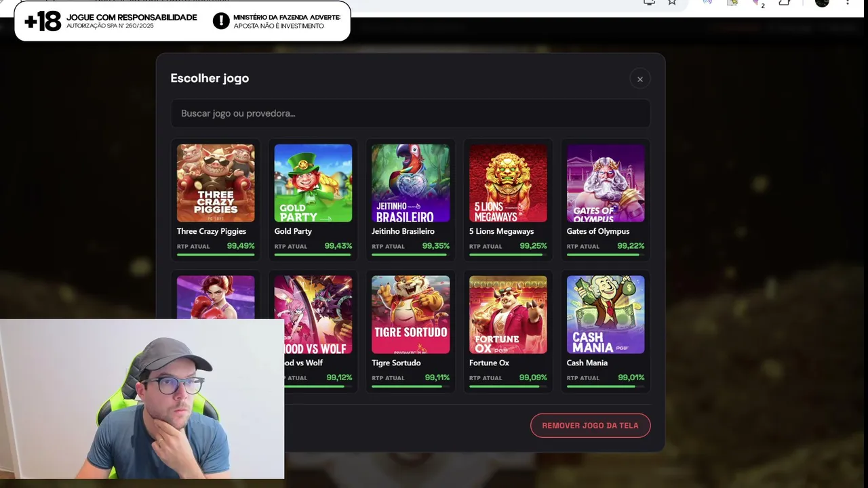Choose the Cash Mania game thumbnail
Screen dimensions: 868x488
point(606,314)
